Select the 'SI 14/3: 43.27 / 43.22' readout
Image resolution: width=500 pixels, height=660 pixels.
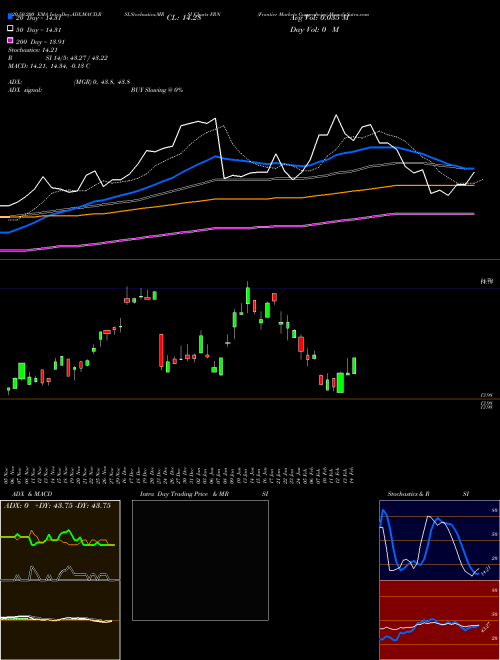pyautogui.click(x=77, y=58)
